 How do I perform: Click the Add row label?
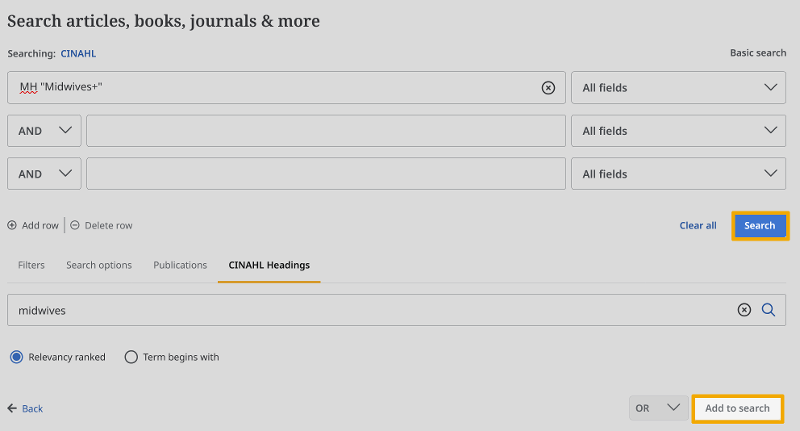40,225
